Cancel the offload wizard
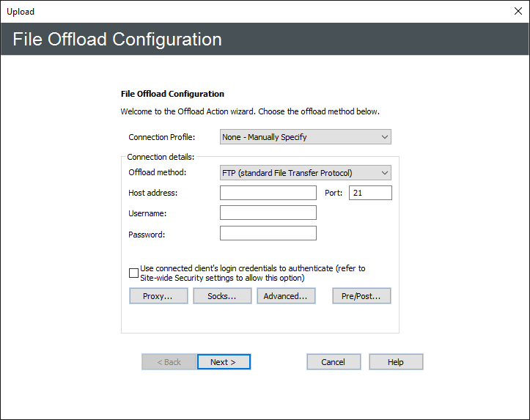 coord(334,362)
